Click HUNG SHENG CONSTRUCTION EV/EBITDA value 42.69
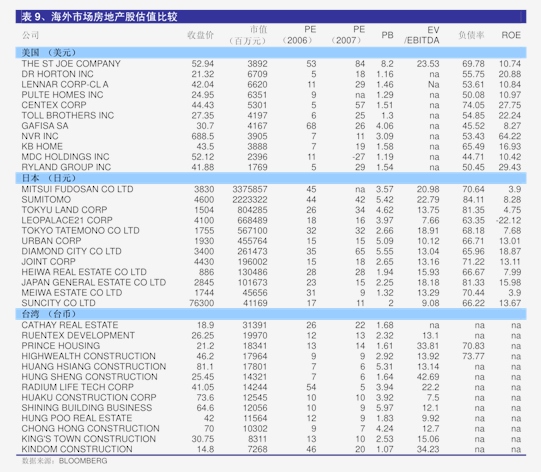541x472 pixels. (x=428, y=377)
